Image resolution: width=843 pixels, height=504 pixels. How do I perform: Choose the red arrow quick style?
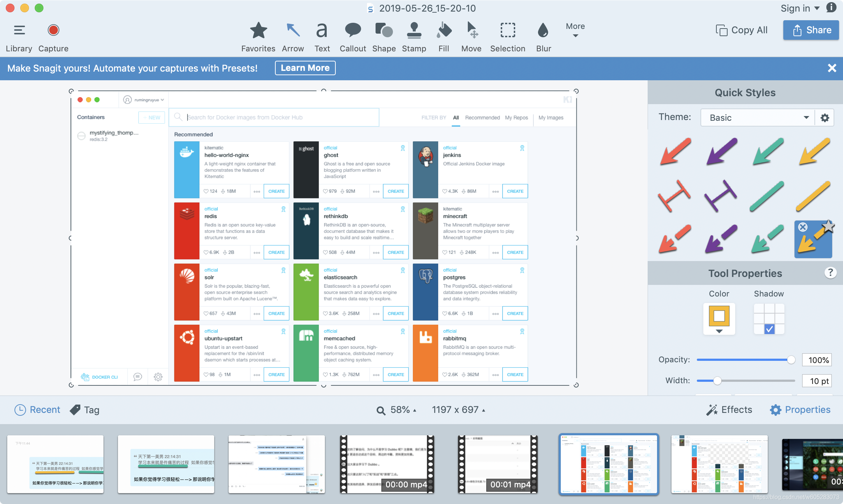(x=675, y=151)
